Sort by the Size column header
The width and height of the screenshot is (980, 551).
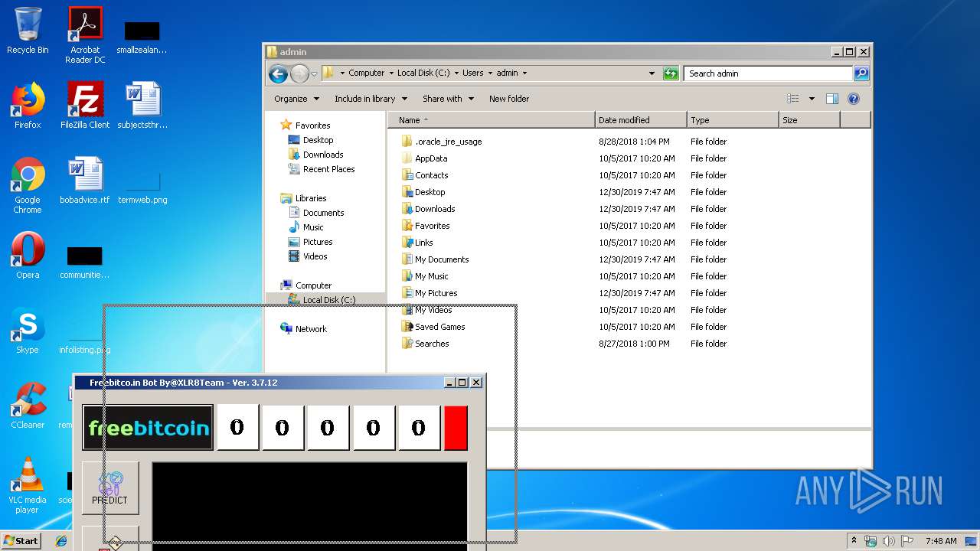tap(809, 120)
